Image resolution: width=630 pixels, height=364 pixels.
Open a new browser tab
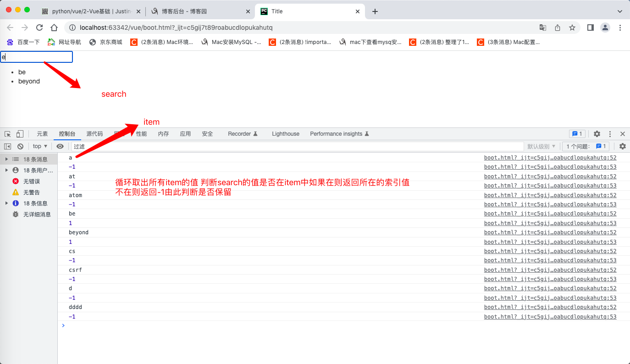375,11
